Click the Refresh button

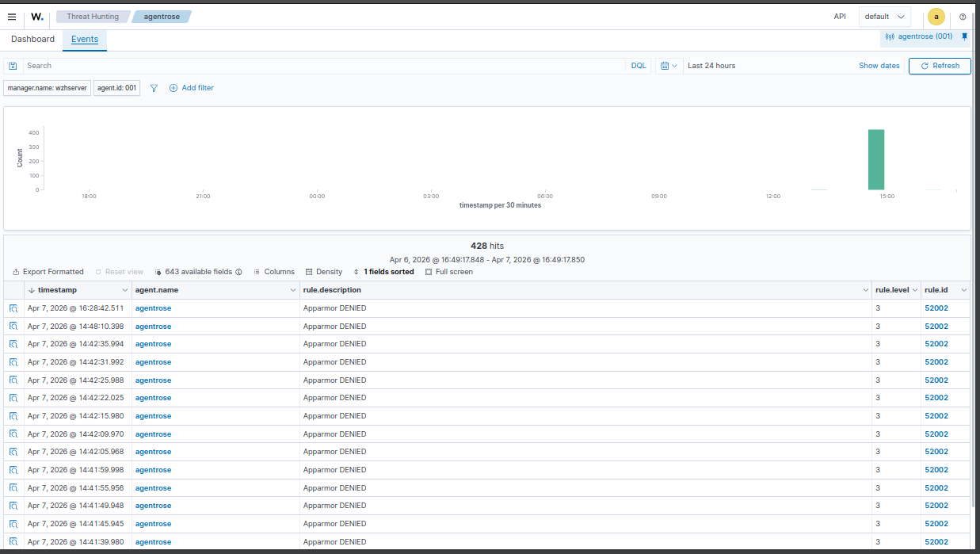pos(940,66)
